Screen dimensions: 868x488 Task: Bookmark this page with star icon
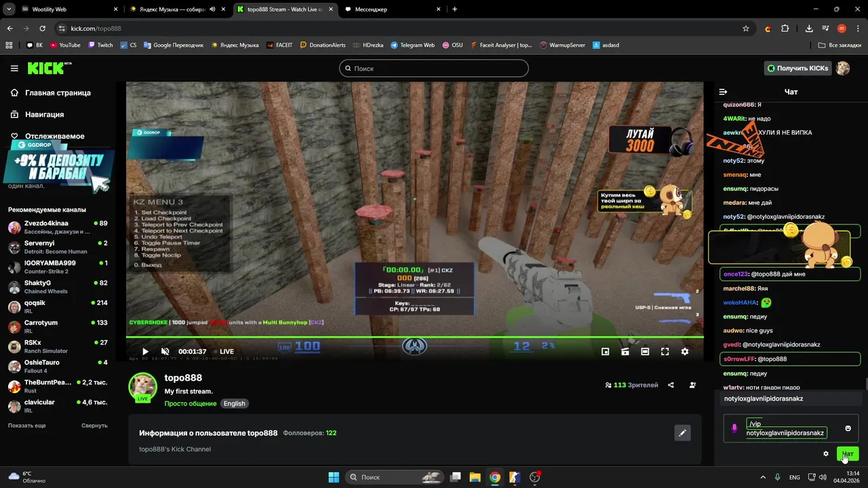(746, 28)
